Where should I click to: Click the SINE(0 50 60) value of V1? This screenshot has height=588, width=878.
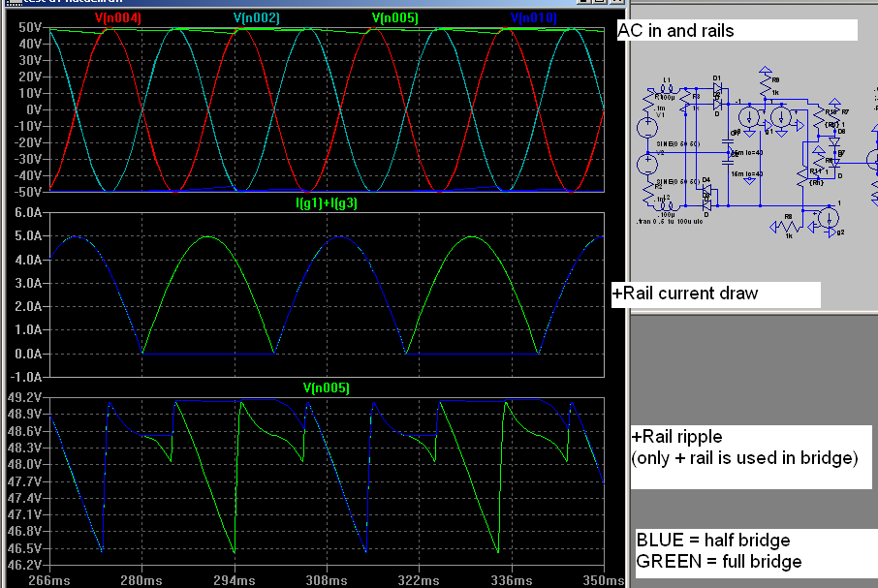coord(678,143)
